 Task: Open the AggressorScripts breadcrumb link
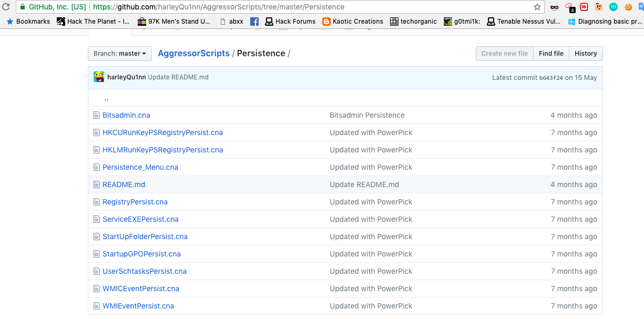pyautogui.click(x=193, y=54)
